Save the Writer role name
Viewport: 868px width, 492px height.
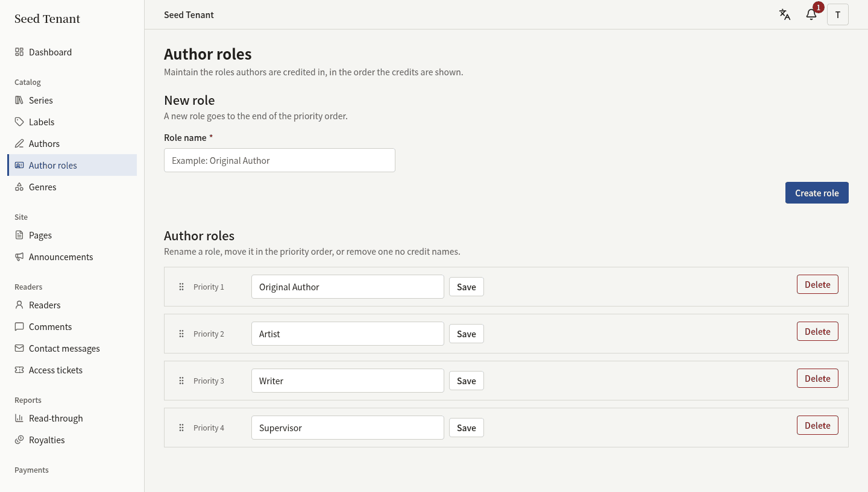click(x=467, y=381)
